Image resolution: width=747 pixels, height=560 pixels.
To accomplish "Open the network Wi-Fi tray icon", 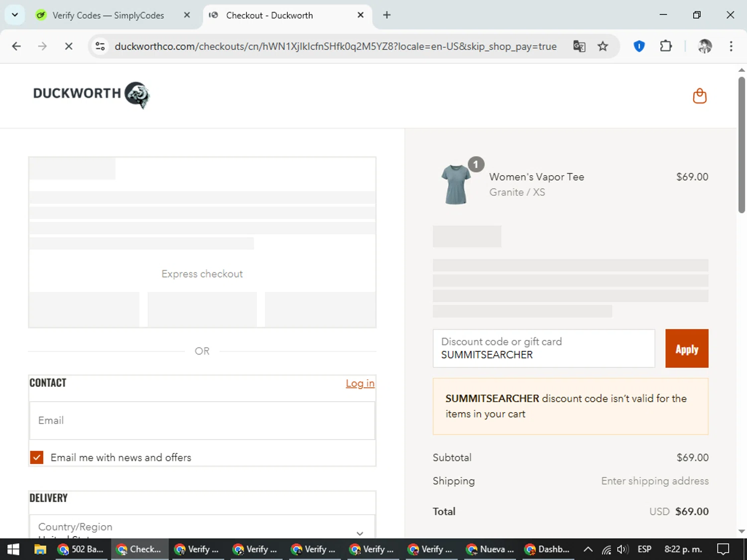I will [607, 550].
